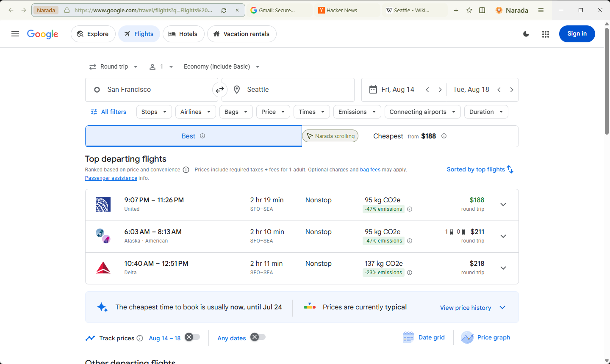Open Duration filter dropdown
610x364 pixels.
click(486, 112)
